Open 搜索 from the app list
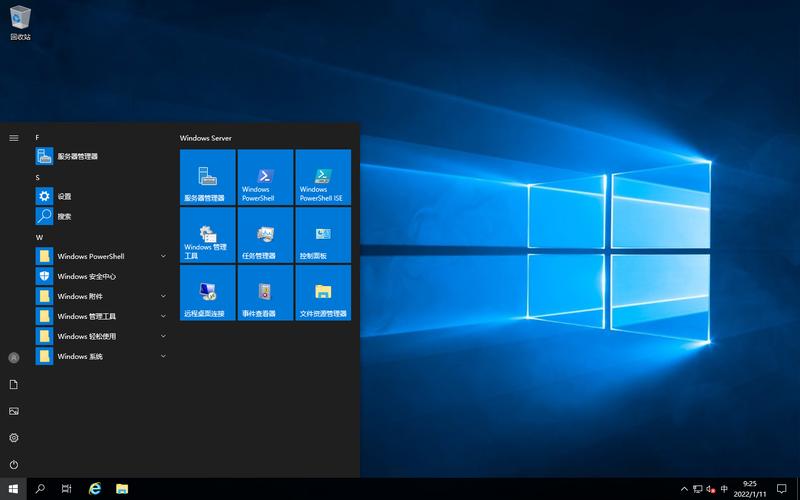The image size is (800, 500). click(102, 216)
